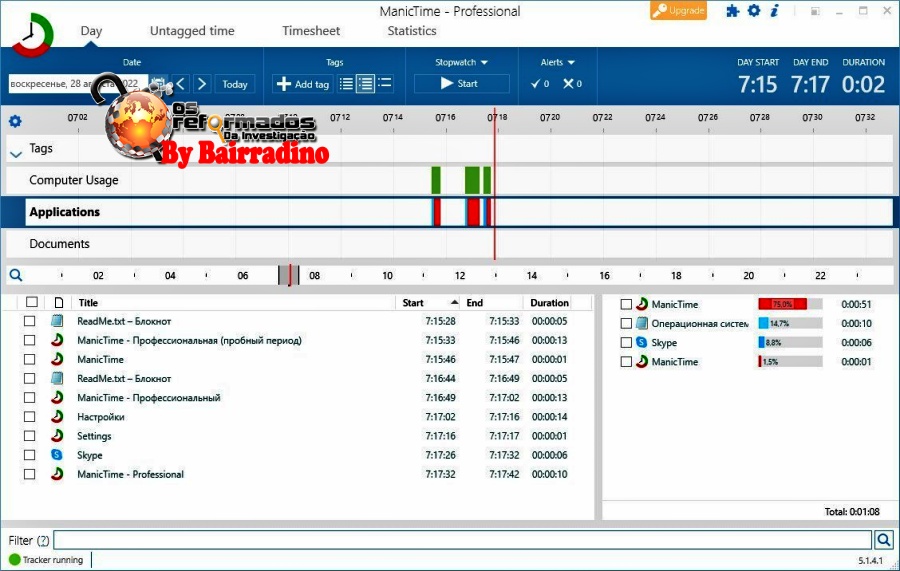900x571 pixels.
Task: Open timeline settings gear icon
Action: pyautogui.click(x=15, y=121)
